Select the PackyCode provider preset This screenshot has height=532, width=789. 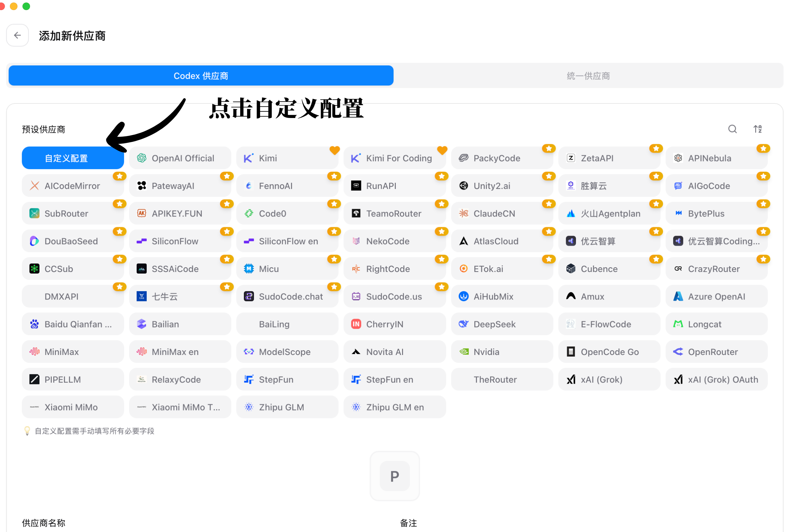coord(502,158)
